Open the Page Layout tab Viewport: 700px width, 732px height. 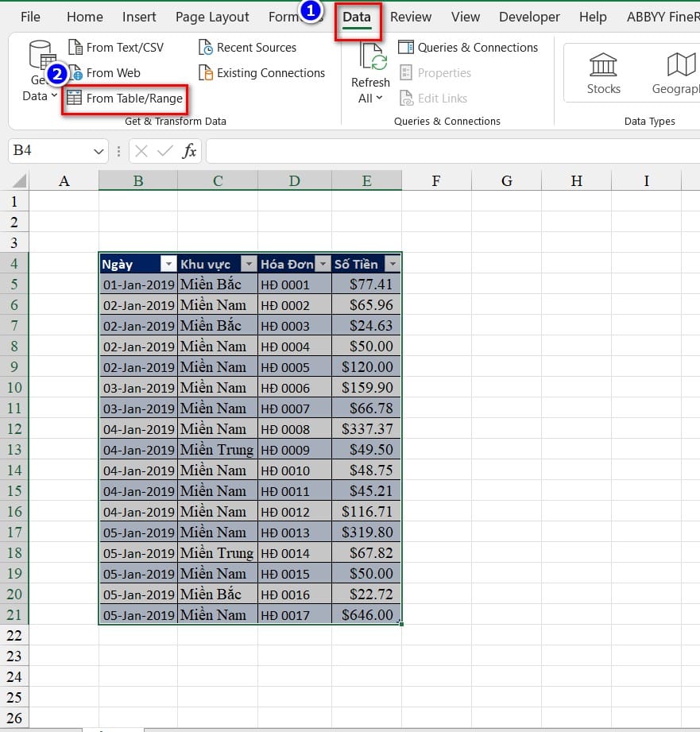tap(212, 17)
